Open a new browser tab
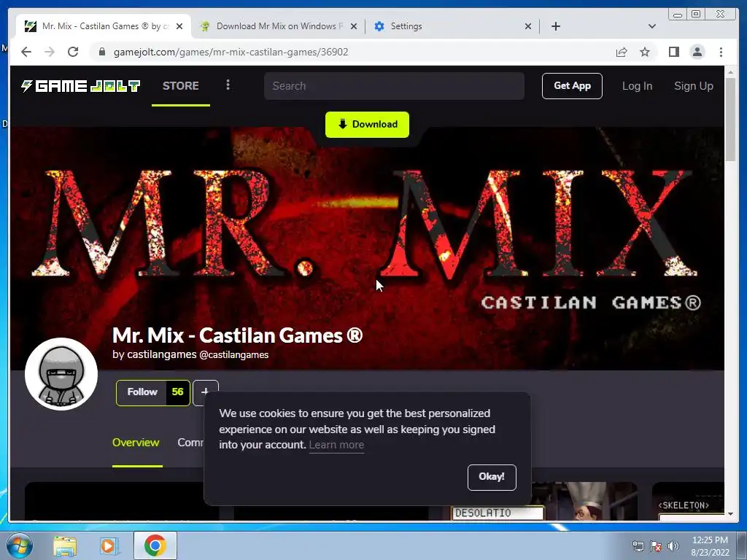The width and height of the screenshot is (747, 560). pyautogui.click(x=555, y=26)
